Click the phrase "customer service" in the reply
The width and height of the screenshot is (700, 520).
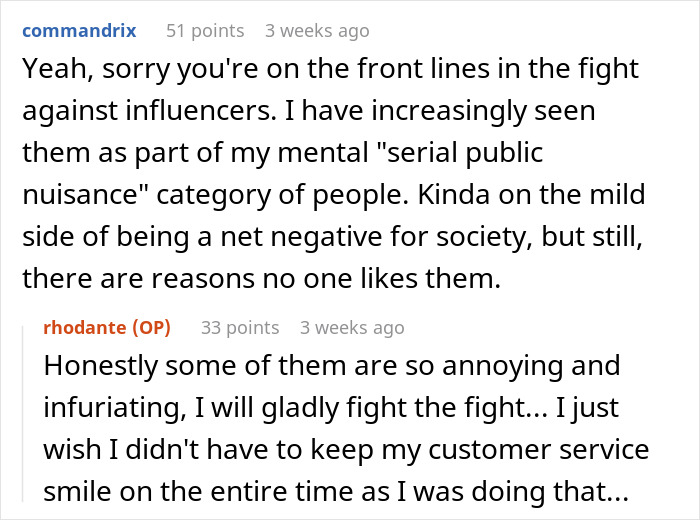[x=538, y=449]
